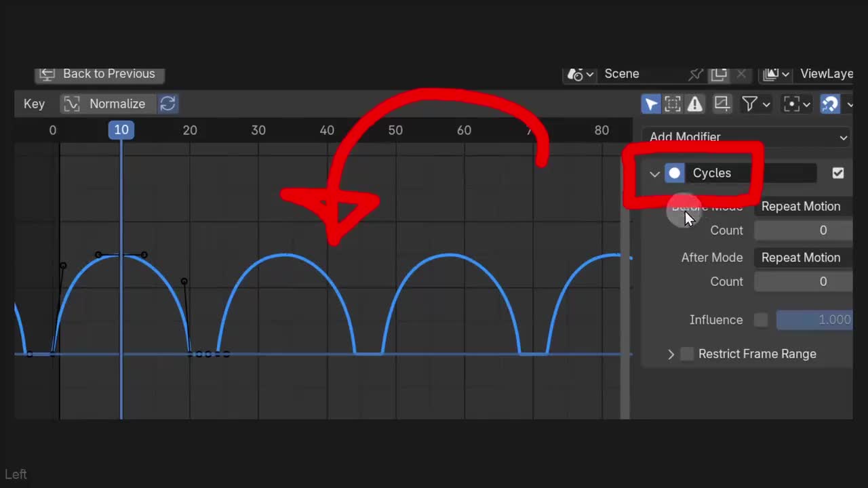The image size is (868, 488).
Task: Toggle Show Hidden dashed box icon
Action: pyautogui.click(x=673, y=104)
